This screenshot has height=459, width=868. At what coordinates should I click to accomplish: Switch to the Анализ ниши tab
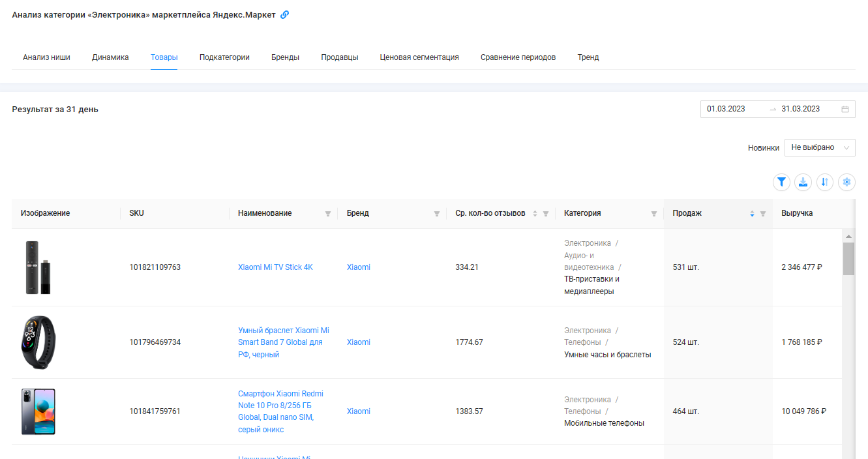[46, 57]
